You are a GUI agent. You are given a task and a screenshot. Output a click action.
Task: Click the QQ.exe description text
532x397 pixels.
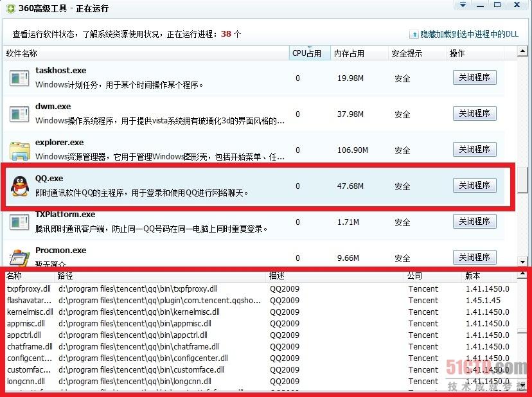pyautogui.click(x=142, y=193)
